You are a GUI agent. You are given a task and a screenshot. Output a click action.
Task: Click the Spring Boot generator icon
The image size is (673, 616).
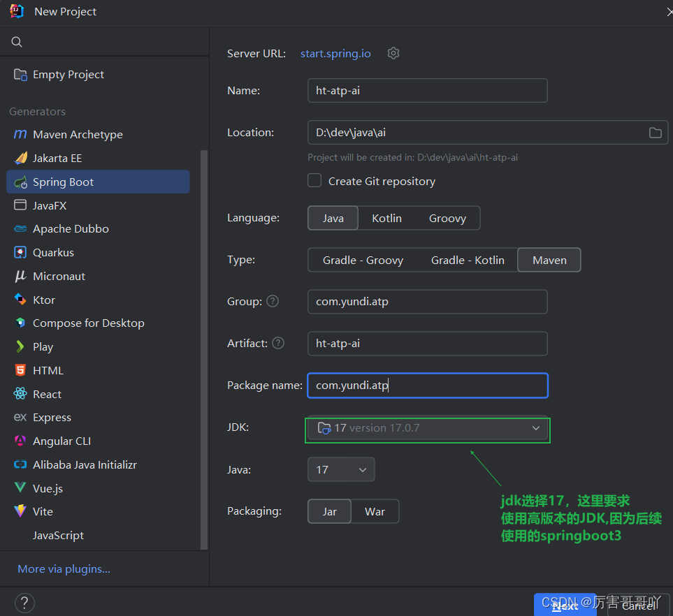tap(20, 182)
